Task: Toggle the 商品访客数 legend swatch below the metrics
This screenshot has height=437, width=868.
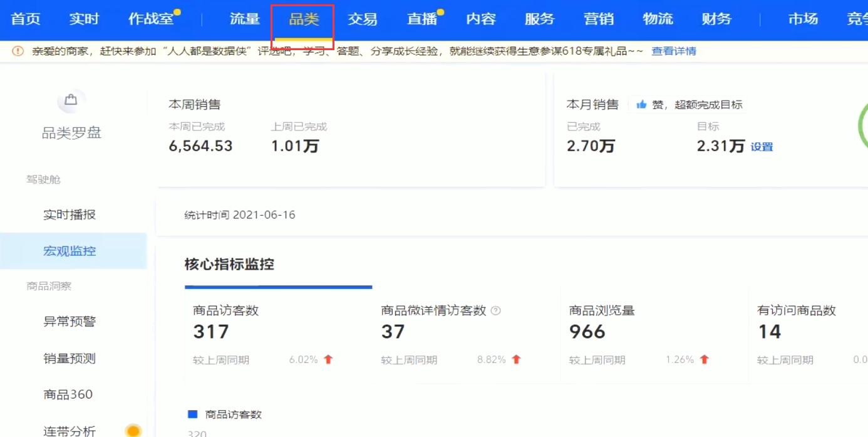Action: [x=193, y=414]
